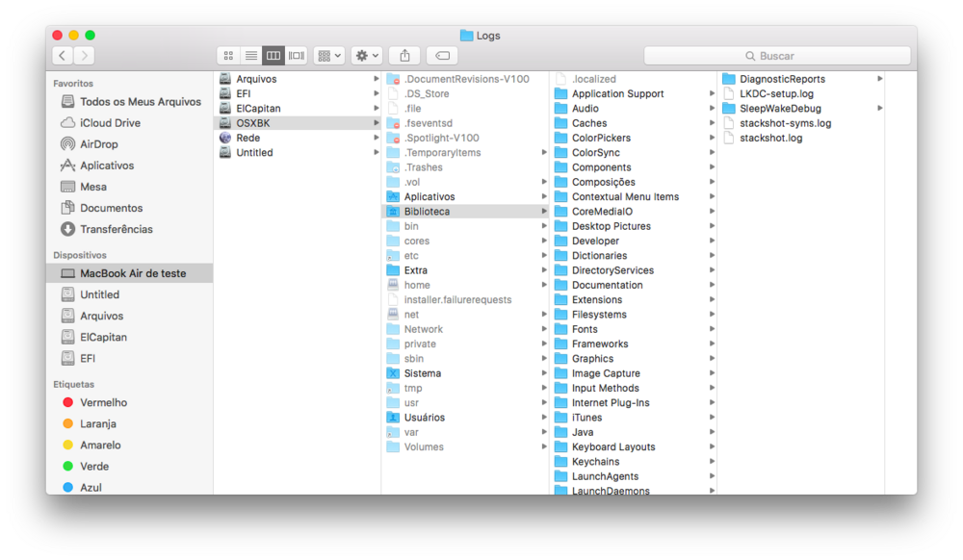Screen dimensions: 963x560
Task: Expand the DiagnosticReports folder arrow
Action: (x=879, y=79)
